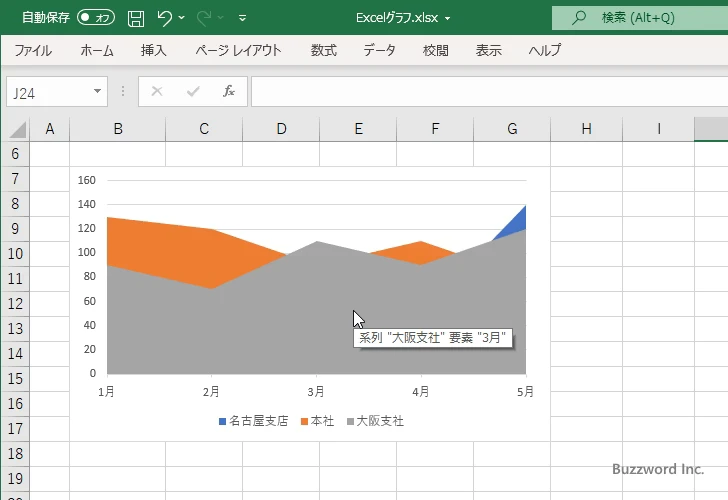Click the Save floppy disk icon

136,18
